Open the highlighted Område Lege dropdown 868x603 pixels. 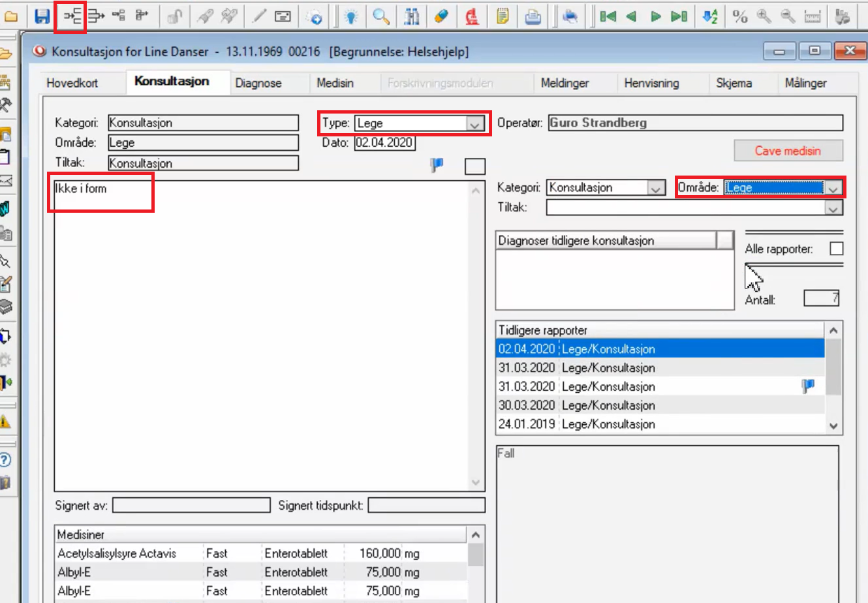(833, 188)
